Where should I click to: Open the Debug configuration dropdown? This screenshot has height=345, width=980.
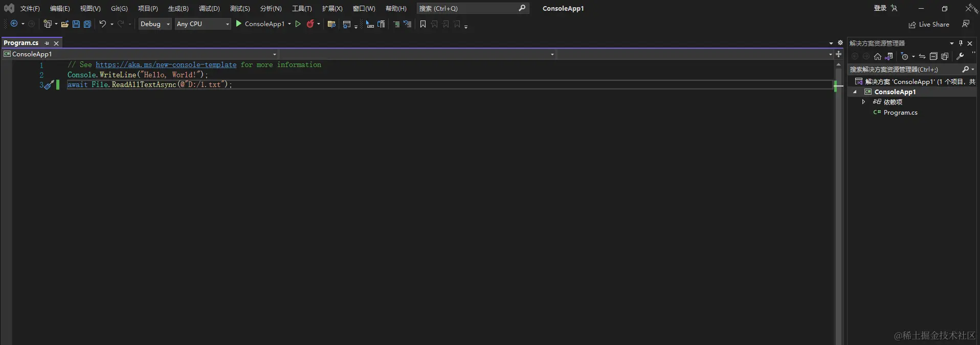click(155, 24)
